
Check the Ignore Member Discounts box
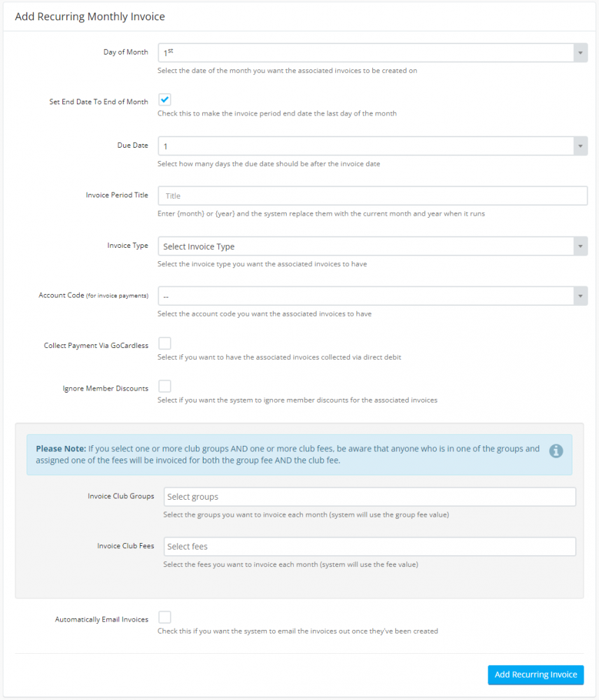pyautogui.click(x=164, y=386)
